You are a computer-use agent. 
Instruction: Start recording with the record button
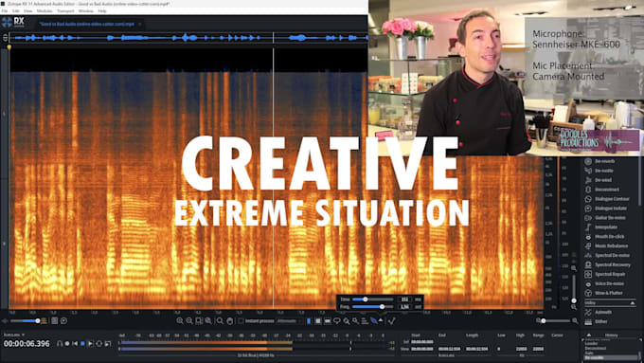pos(67,344)
